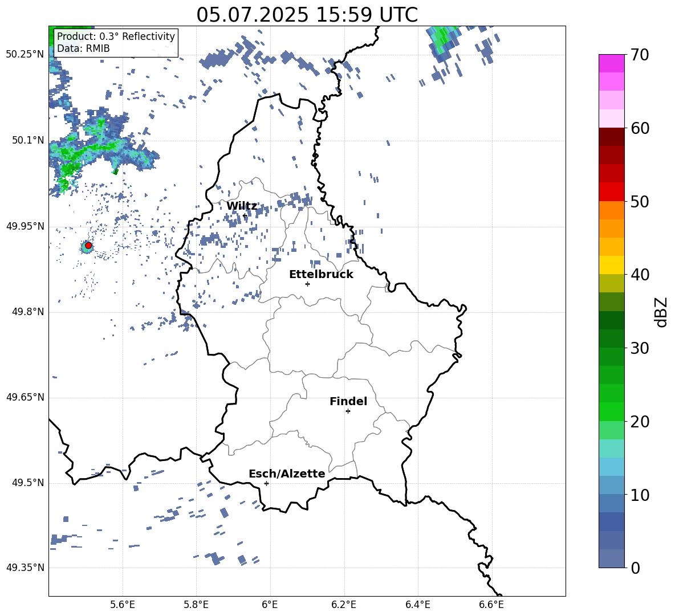Click the colorbar tick label 30

coord(640,348)
